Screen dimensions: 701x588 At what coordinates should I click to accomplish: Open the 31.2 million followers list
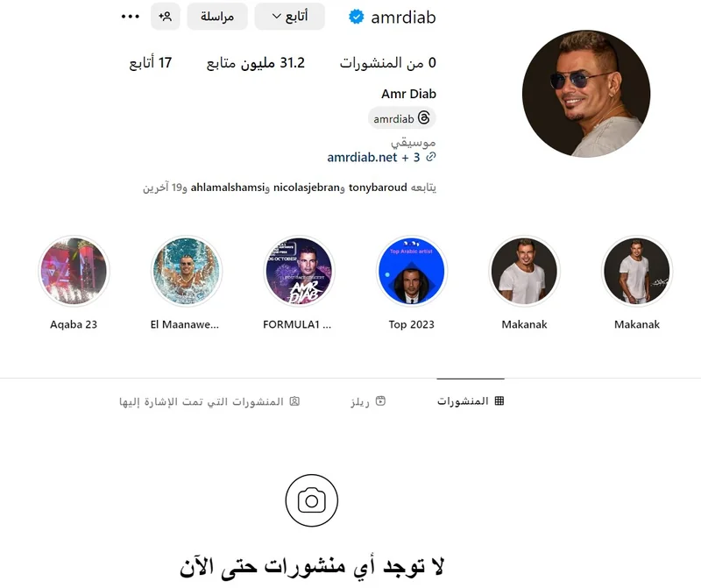click(255, 63)
